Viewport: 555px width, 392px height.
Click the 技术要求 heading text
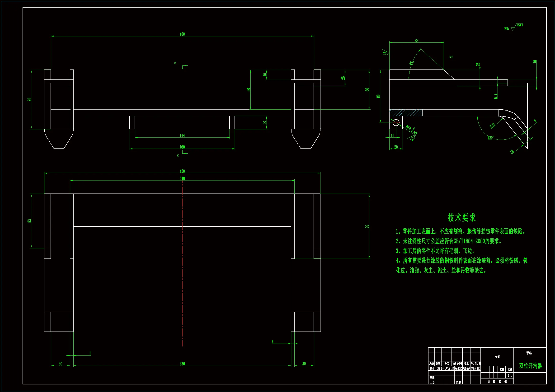pyautogui.click(x=461, y=218)
